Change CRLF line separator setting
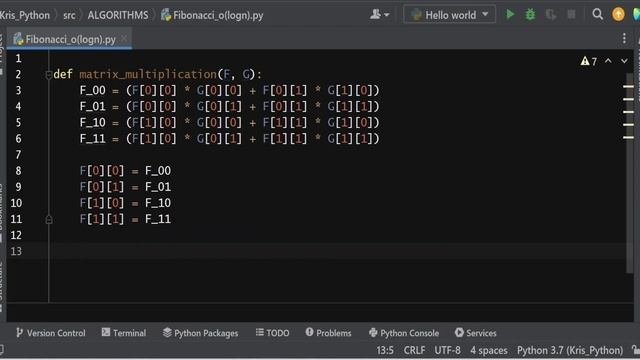 click(414, 351)
